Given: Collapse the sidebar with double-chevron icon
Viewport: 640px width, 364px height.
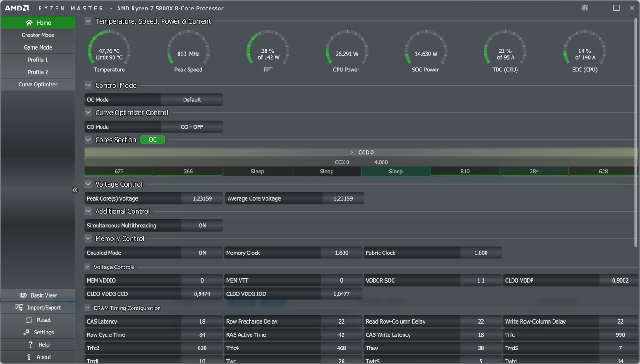Looking at the screenshot, I should [75, 190].
